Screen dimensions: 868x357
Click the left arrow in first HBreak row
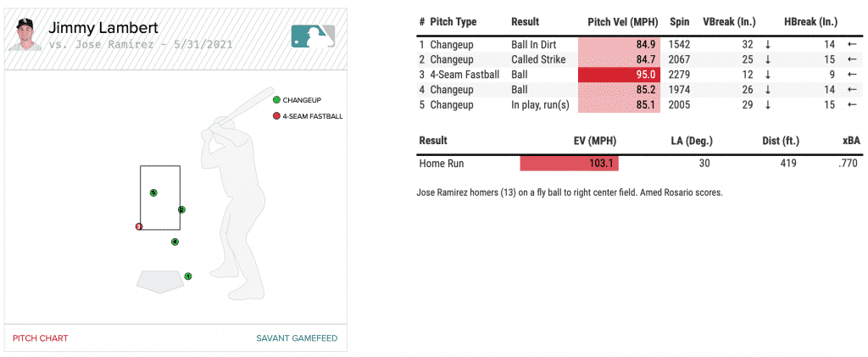coord(851,44)
